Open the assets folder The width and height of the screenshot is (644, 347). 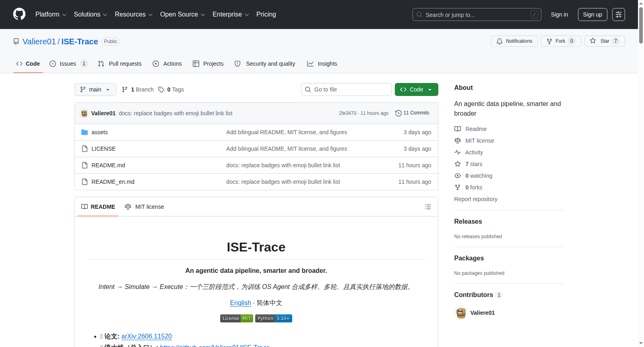(99, 132)
